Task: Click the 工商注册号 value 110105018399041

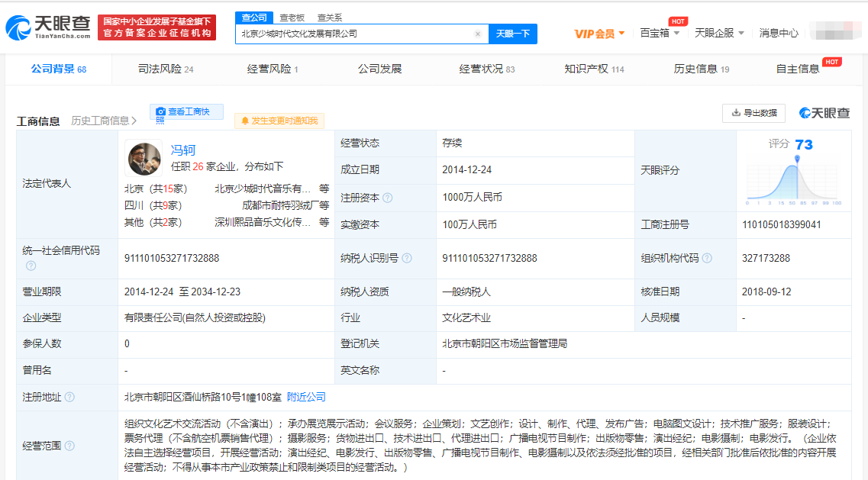Action: [781, 224]
